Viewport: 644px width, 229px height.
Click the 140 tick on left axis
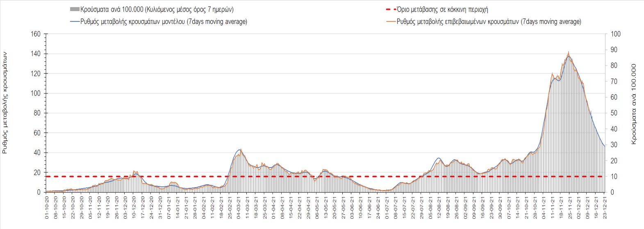[x=36, y=54]
